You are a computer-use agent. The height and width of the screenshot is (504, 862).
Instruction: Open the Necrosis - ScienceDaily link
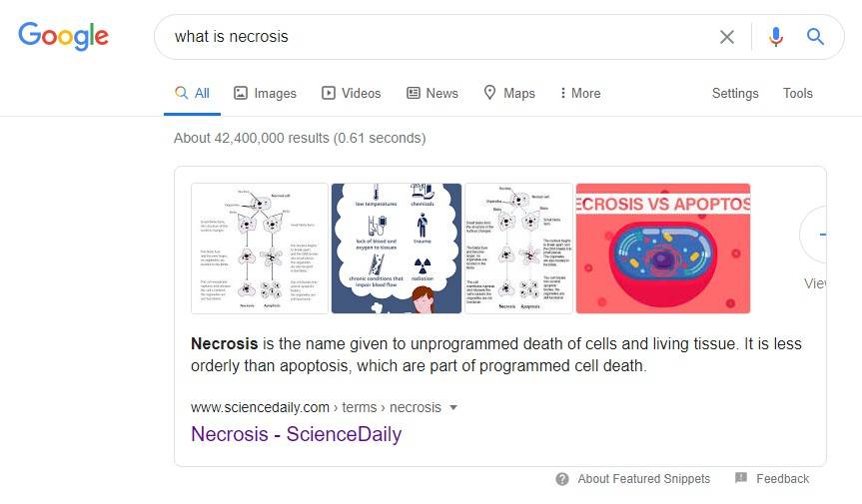click(x=296, y=434)
